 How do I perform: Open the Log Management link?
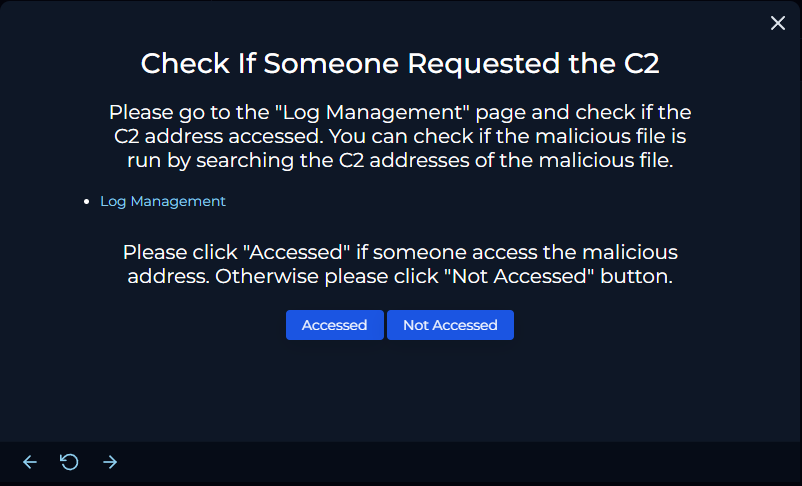click(x=163, y=201)
